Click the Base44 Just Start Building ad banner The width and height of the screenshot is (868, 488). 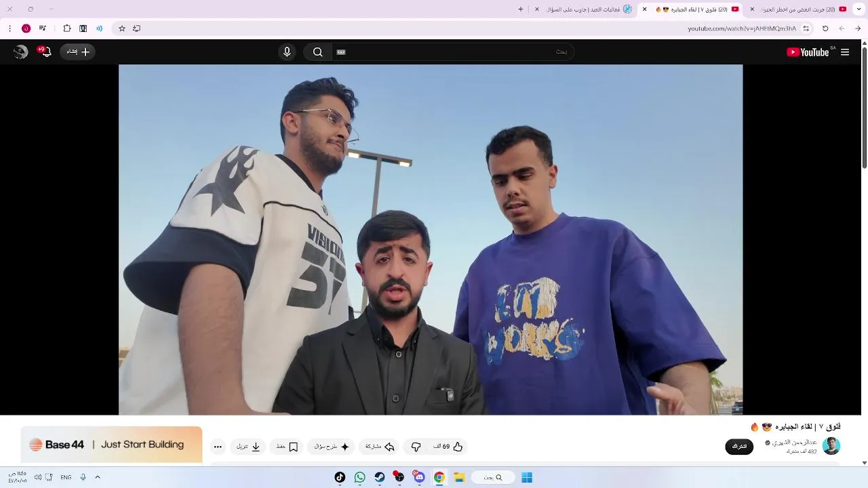point(111,445)
